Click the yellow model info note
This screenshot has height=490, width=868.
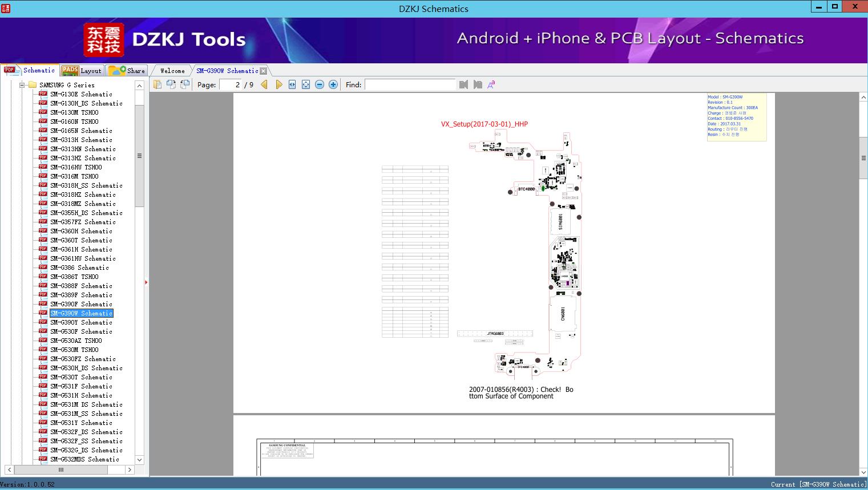tap(737, 117)
